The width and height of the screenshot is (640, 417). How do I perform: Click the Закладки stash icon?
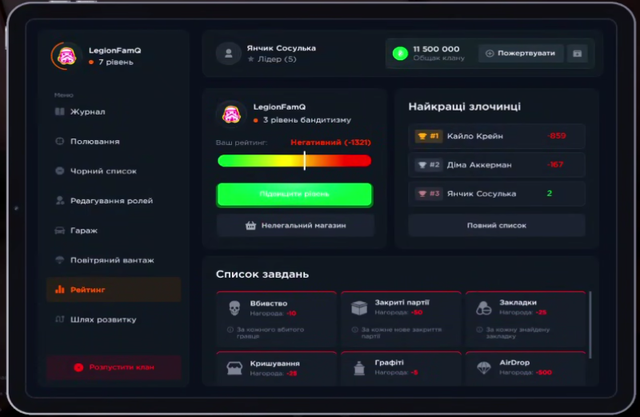click(484, 308)
